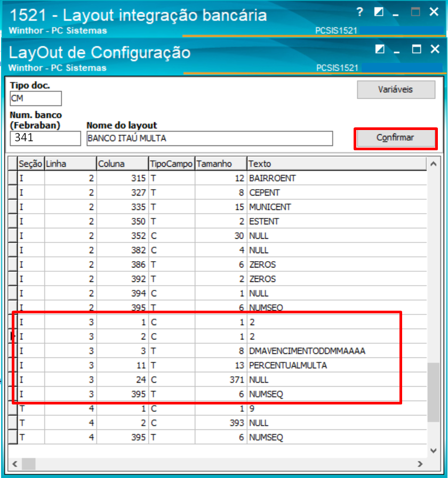Minimize the LayOut de Configuração window
The height and width of the screenshot is (478, 448).
[x=397, y=52]
